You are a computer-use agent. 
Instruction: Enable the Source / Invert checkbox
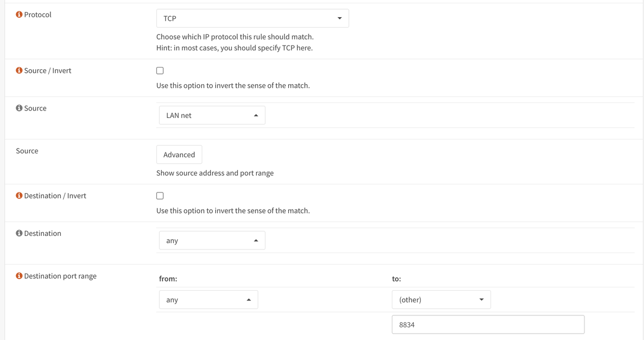coord(160,71)
